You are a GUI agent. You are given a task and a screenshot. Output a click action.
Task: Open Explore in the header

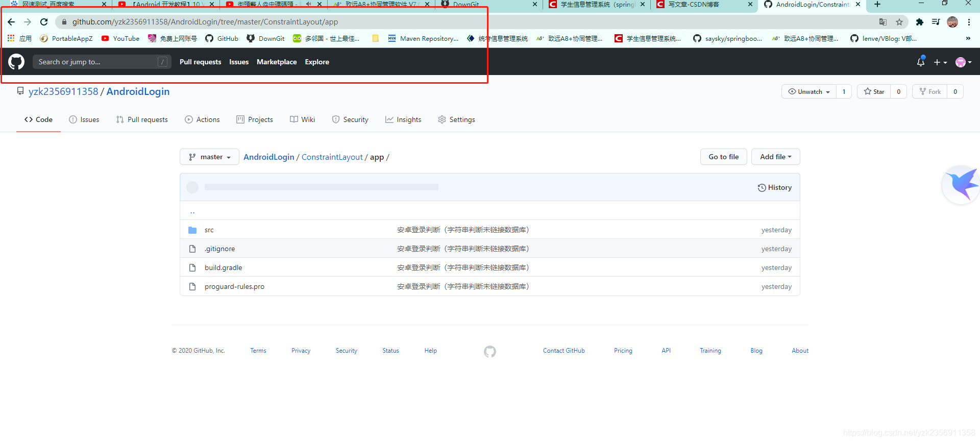[317, 62]
